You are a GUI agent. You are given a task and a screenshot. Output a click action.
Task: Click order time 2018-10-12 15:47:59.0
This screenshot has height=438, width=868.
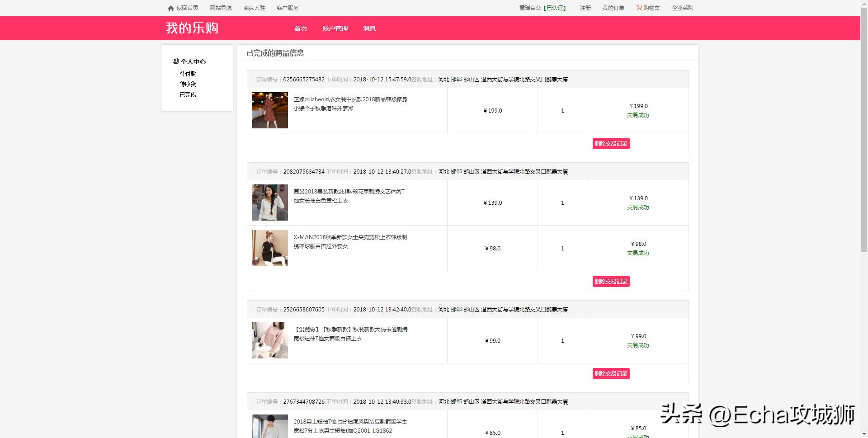382,80
